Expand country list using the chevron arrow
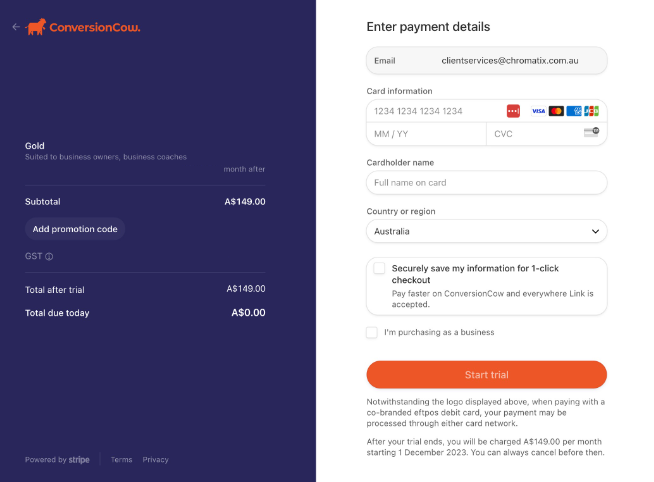 (x=595, y=231)
